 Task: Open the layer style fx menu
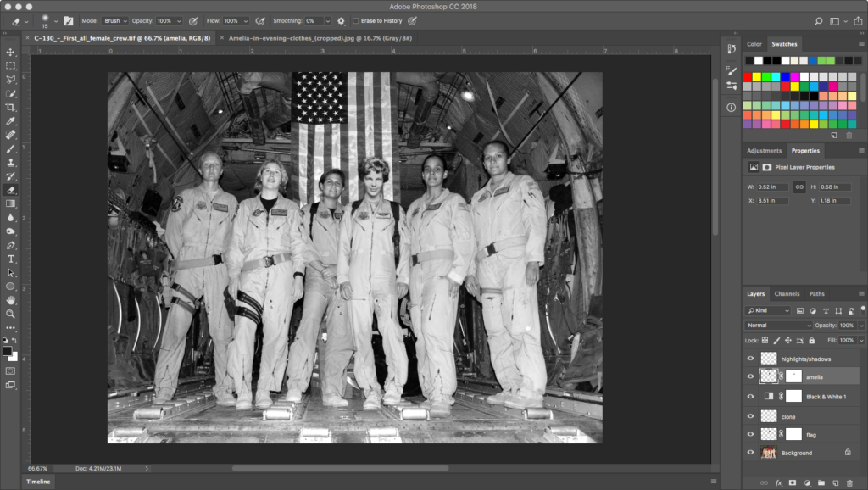click(777, 482)
